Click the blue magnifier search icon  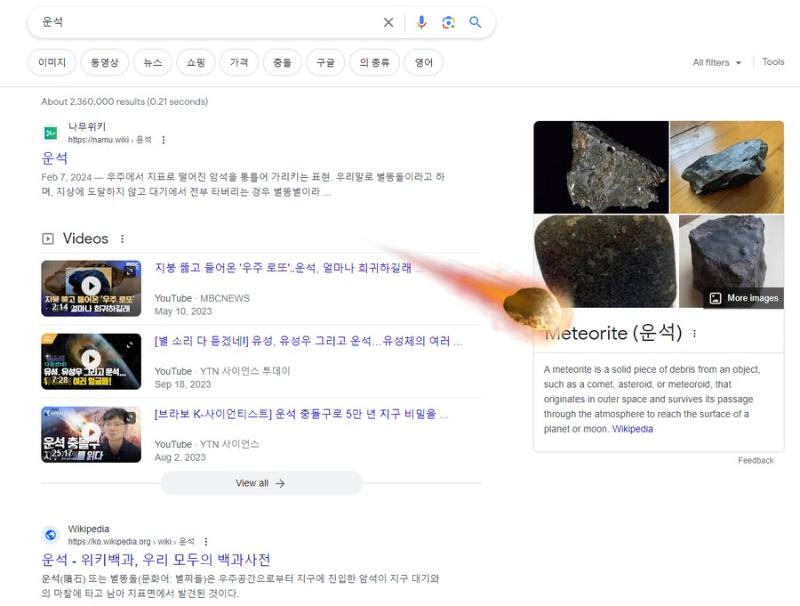[475, 22]
